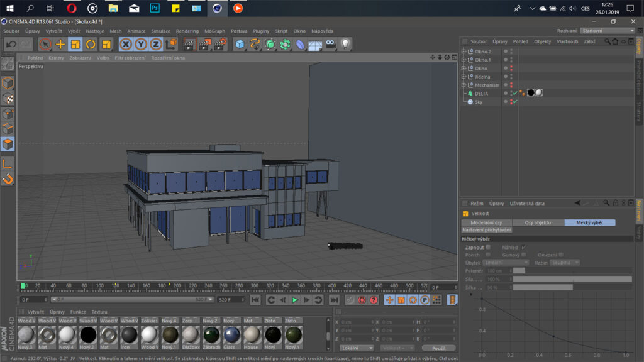Image resolution: width=644 pixels, height=362 pixels.
Task: Select the blue Glass material swatch
Action: click(232, 334)
